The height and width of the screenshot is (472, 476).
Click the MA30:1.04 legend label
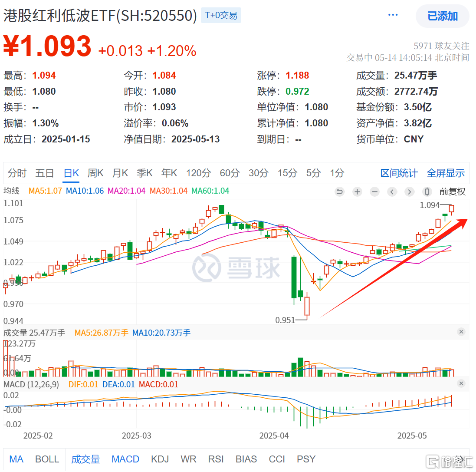tap(168, 191)
